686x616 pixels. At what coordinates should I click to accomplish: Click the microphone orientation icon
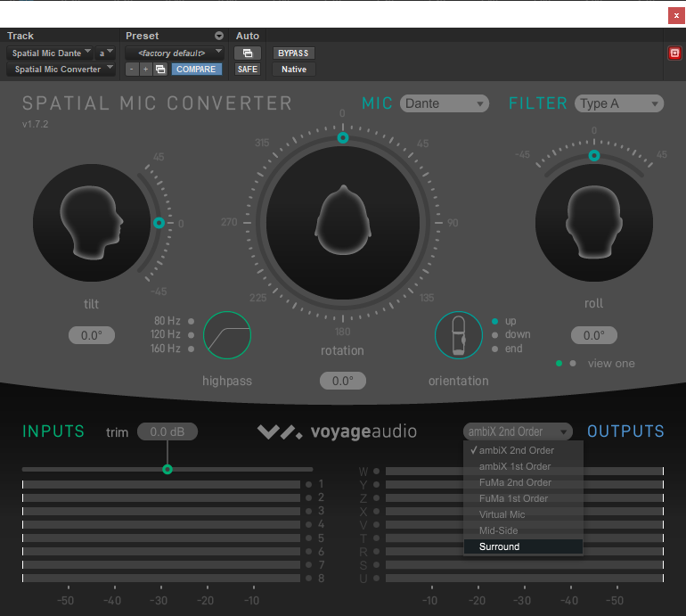[459, 335]
